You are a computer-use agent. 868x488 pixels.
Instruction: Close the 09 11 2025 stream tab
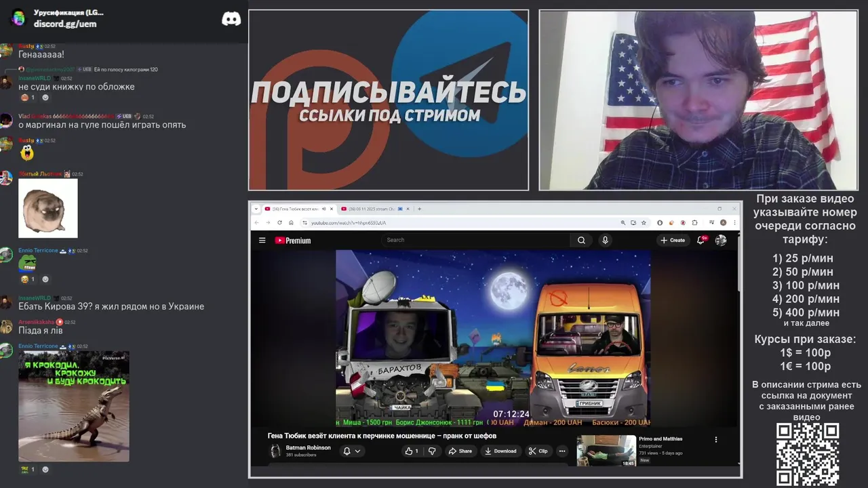[x=409, y=209]
